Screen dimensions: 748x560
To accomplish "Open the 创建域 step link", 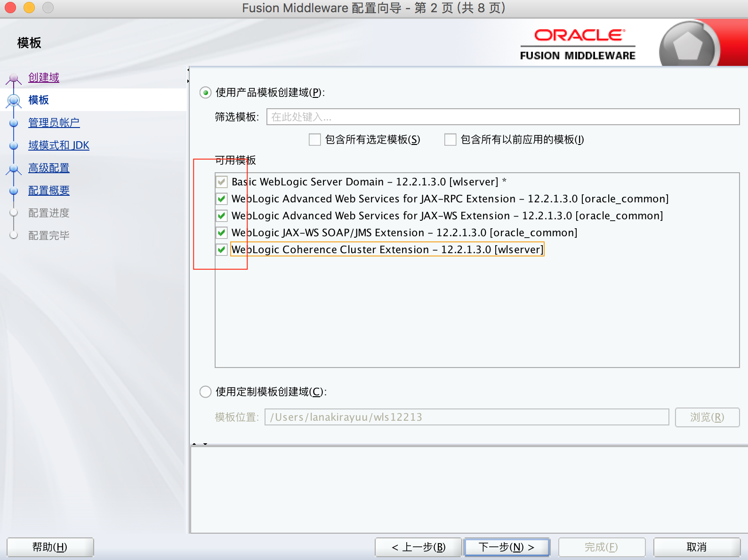I will [x=44, y=78].
